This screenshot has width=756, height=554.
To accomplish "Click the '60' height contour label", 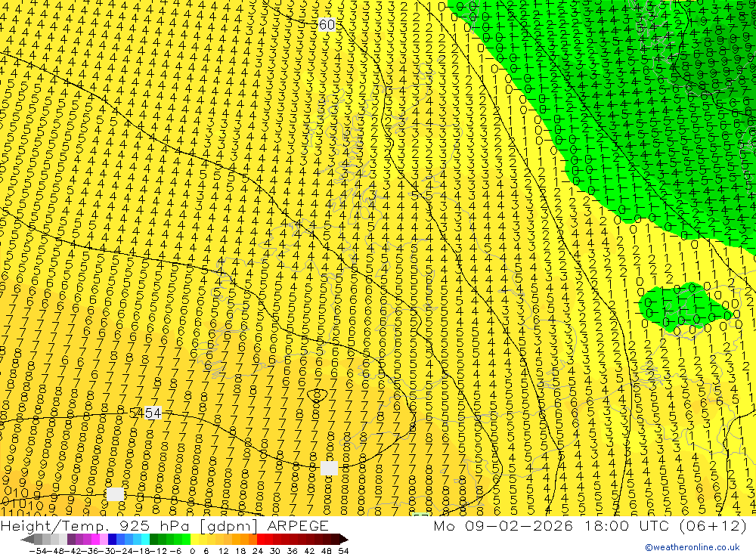I will 327,25.
